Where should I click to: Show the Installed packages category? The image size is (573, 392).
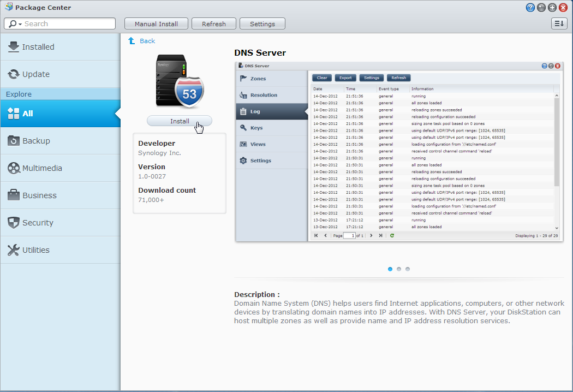pos(60,47)
